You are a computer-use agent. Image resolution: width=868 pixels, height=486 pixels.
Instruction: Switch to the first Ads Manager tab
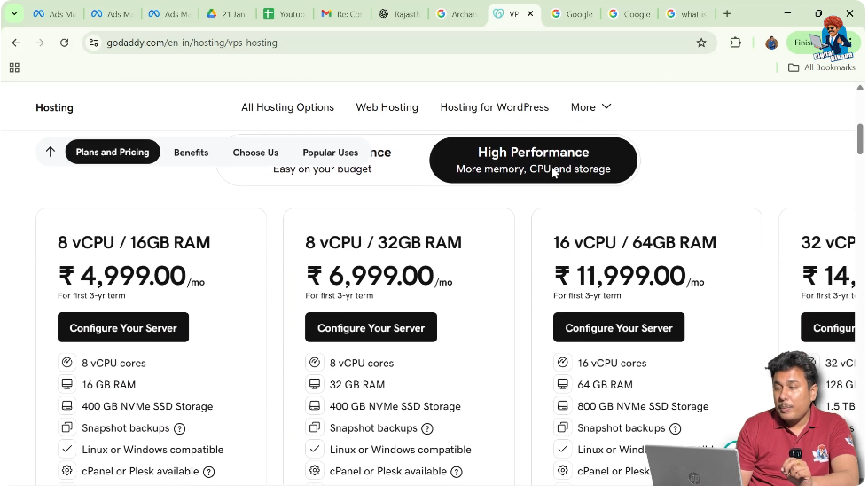(x=54, y=14)
